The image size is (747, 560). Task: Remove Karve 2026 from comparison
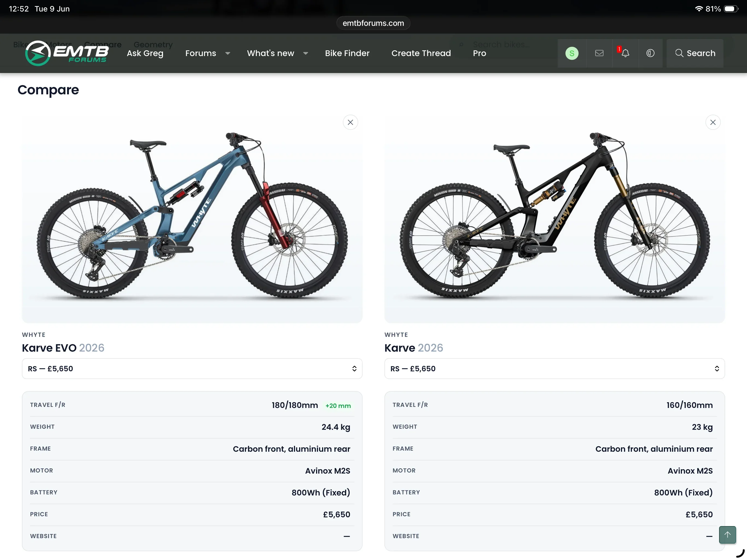point(713,122)
